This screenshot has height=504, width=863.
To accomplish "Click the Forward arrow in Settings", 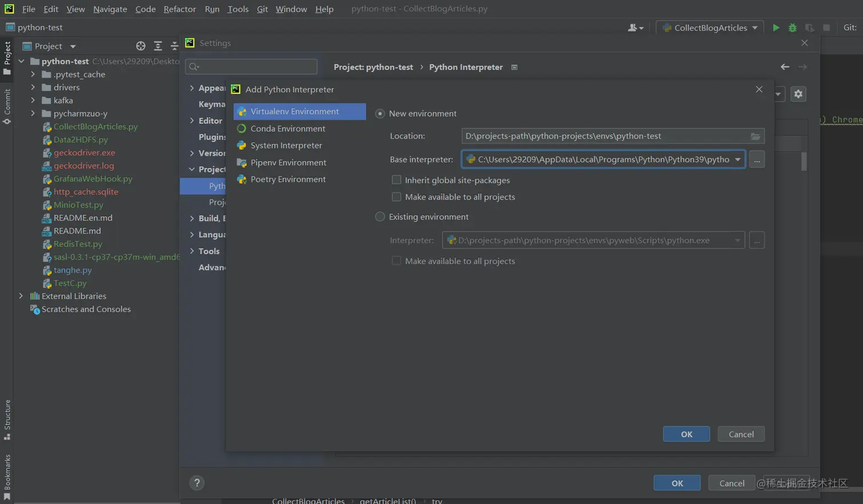I will pyautogui.click(x=802, y=67).
